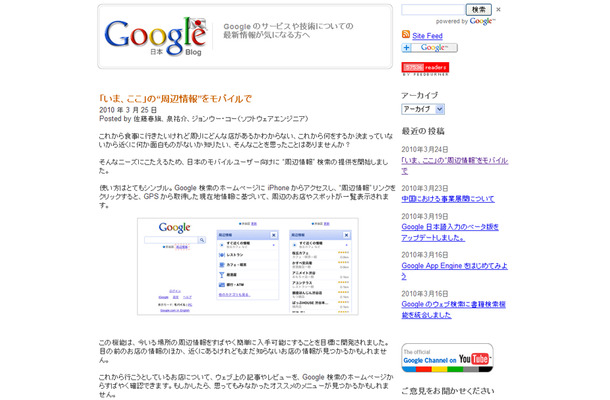Open the 中国における事業展開について link

[448, 199]
